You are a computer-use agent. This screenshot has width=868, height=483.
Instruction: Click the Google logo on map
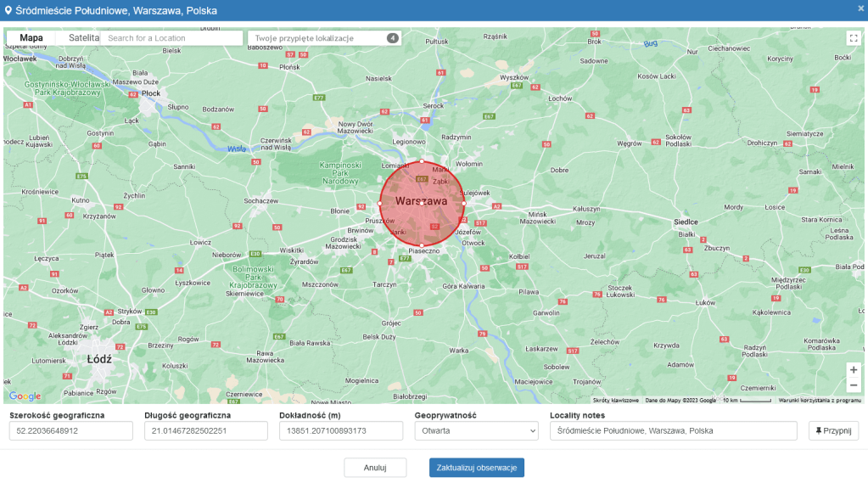click(x=25, y=396)
